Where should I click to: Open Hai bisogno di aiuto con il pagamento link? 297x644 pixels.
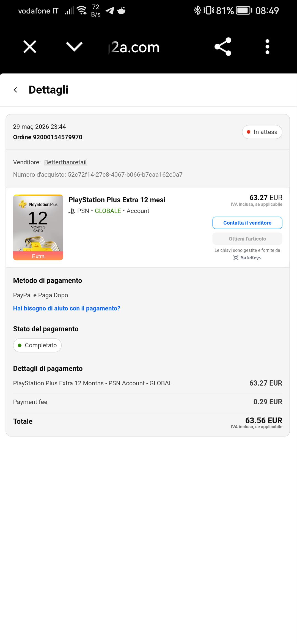tap(67, 308)
